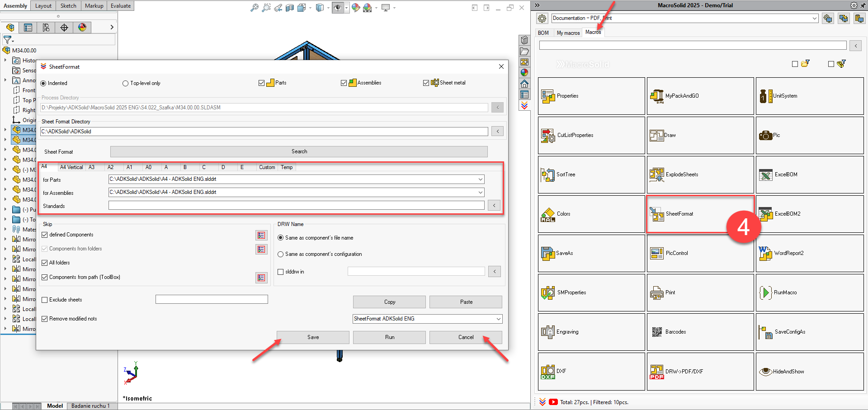868x410 pixels.
Task: Open the YouTube link icon in status bar
Action: pyautogui.click(x=553, y=402)
